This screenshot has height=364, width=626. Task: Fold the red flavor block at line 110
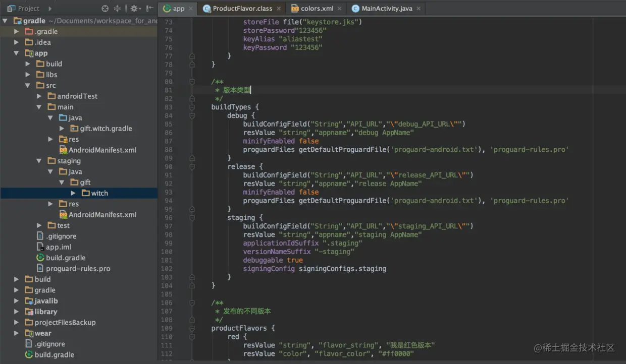point(192,336)
